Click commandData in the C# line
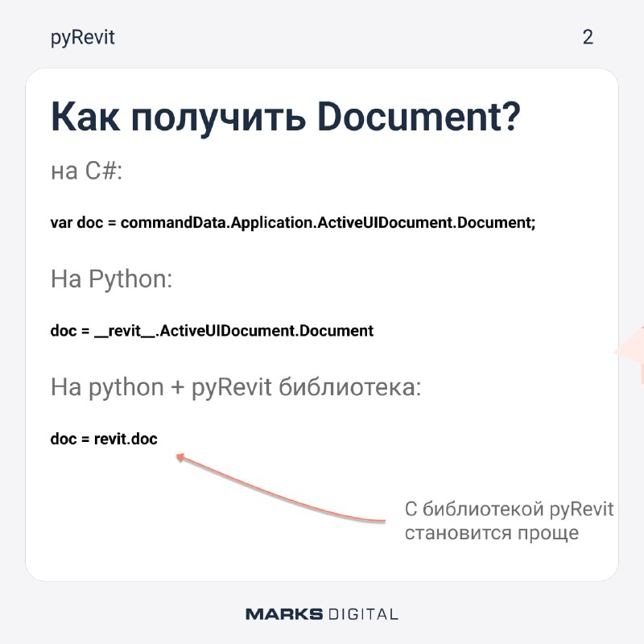 (x=174, y=223)
